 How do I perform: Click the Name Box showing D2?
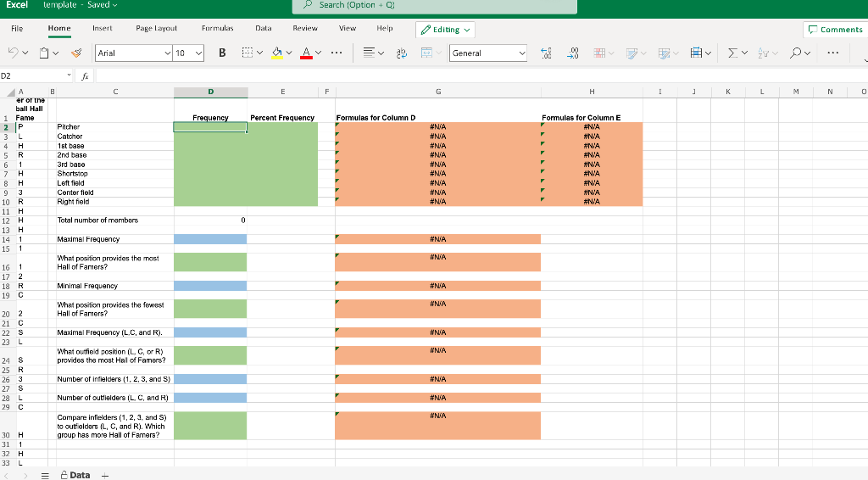coord(36,75)
